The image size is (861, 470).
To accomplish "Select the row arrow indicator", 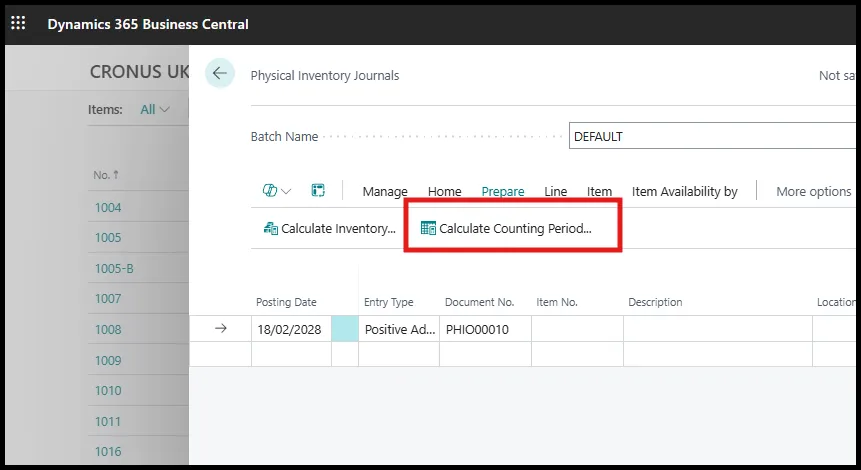I will tap(221, 328).
